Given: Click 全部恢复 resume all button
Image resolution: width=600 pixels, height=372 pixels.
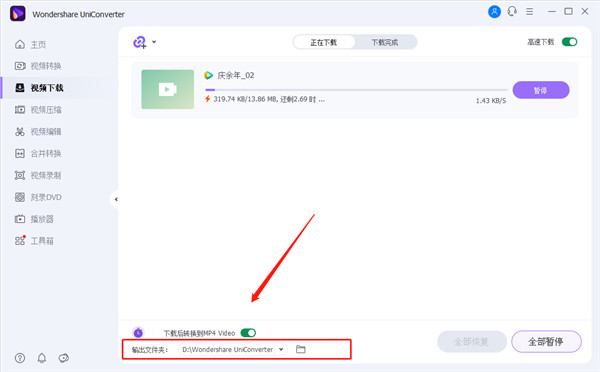Looking at the screenshot, I should pos(472,341).
